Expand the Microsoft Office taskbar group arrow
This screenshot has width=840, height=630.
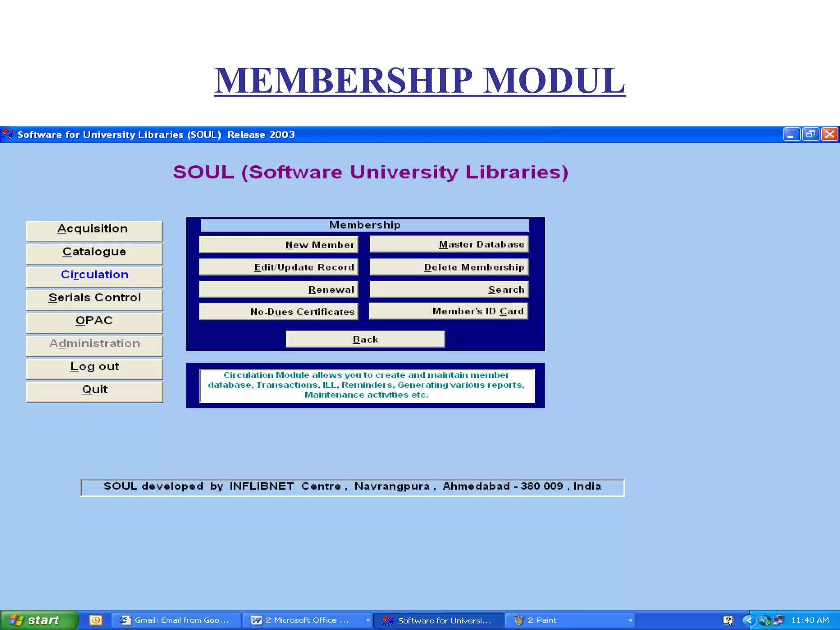click(367, 621)
